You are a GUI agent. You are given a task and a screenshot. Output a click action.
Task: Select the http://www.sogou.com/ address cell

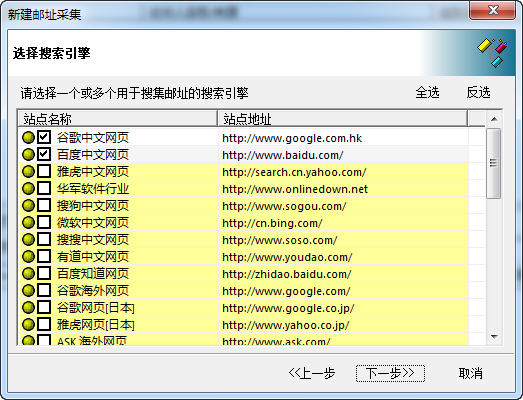[343, 206]
